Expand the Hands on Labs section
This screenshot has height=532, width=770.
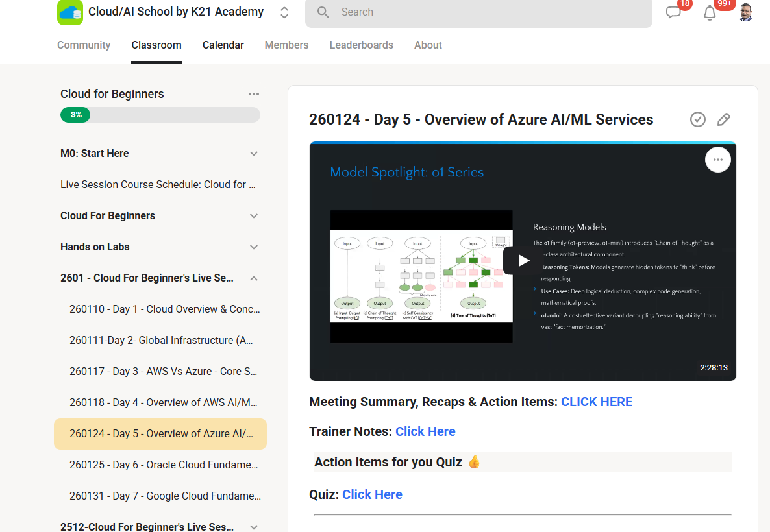coord(253,247)
